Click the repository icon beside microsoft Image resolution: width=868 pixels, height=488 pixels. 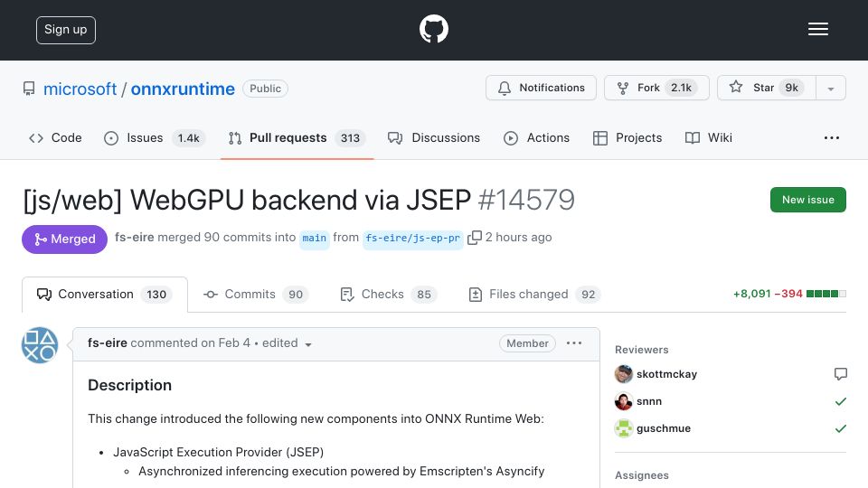pyautogui.click(x=29, y=89)
